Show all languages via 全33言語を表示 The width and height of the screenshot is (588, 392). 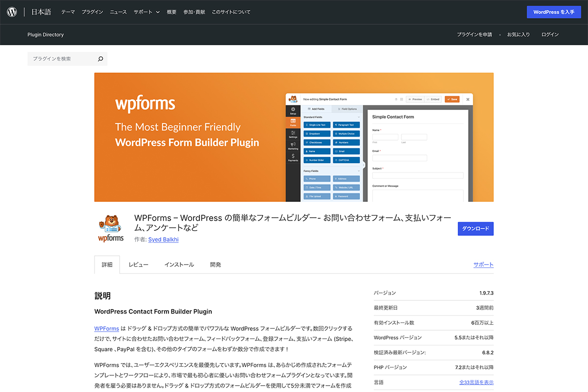pos(476,382)
